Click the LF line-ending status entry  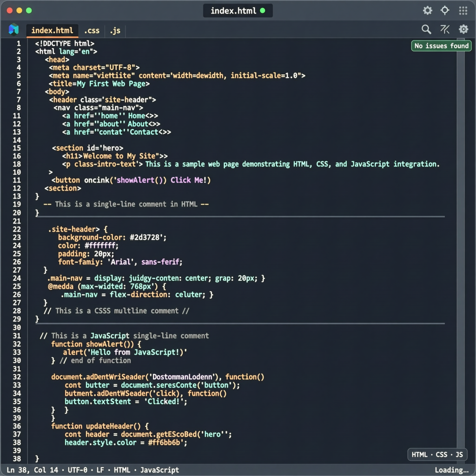coord(100,470)
